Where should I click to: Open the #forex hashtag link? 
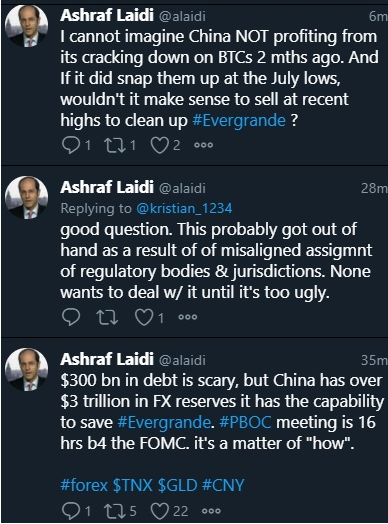coord(84,485)
